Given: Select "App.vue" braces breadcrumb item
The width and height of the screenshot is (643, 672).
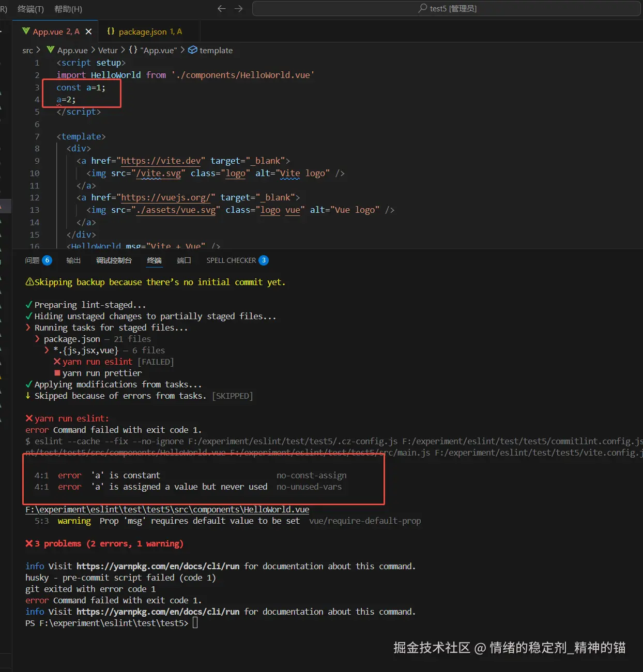Looking at the screenshot, I should 153,50.
